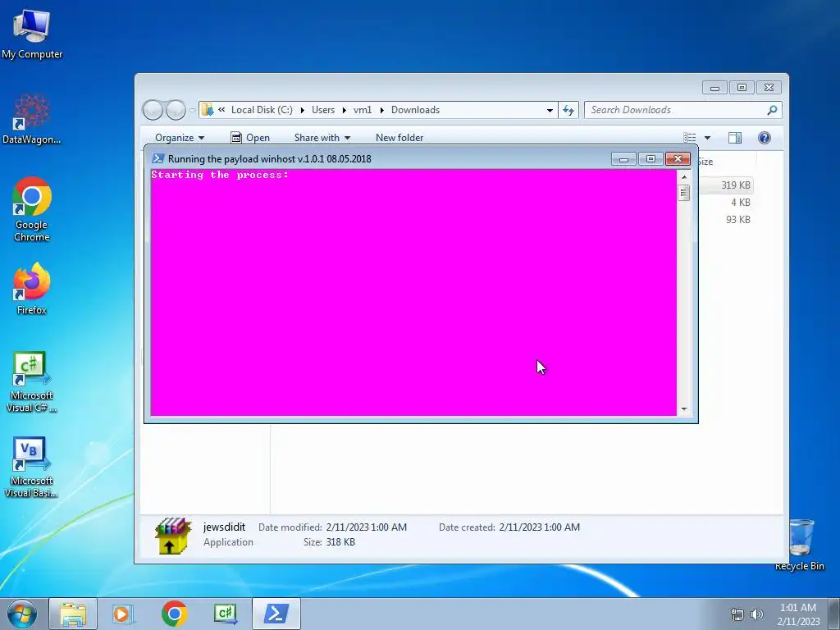This screenshot has width=840, height=630.
Task: Expand the arrow after Local Disk (C:)
Action: (x=302, y=110)
